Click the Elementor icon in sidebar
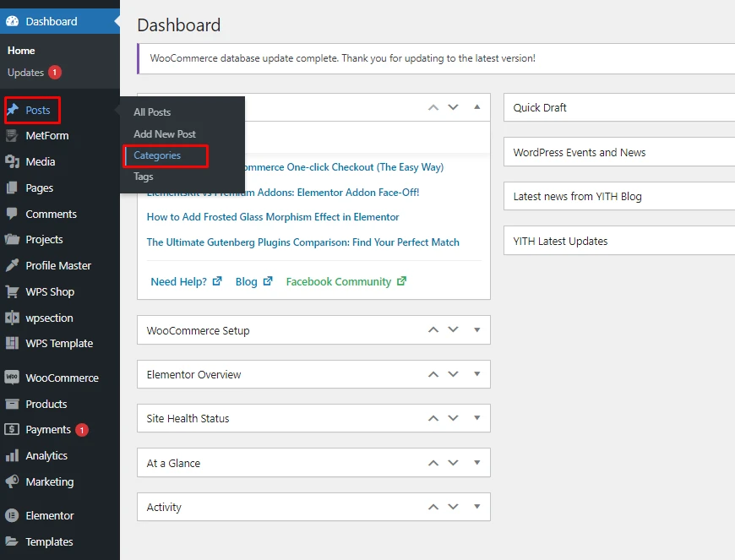The width and height of the screenshot is (735, 560). pyautogui.click(x=12, y=515)
